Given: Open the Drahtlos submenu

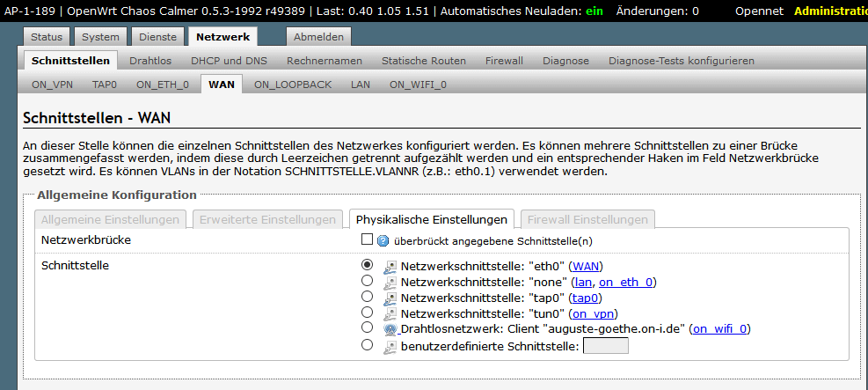Looking at the screenshot, I should point(150,61).
